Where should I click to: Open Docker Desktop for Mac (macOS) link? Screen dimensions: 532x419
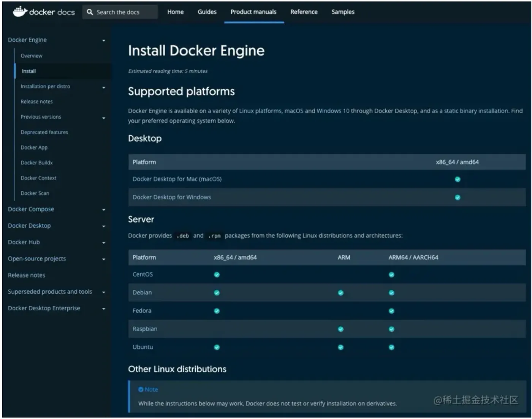click(x=177, y=179)
